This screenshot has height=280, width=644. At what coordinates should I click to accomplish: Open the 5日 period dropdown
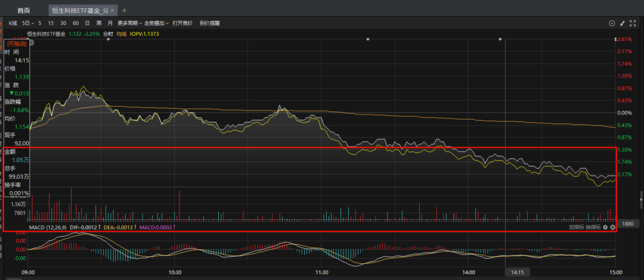coord(28,23)
